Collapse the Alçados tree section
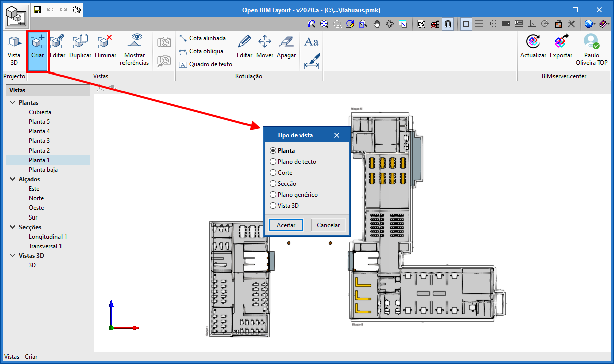This screenshot has width=614, height=364. pos(12,179)
